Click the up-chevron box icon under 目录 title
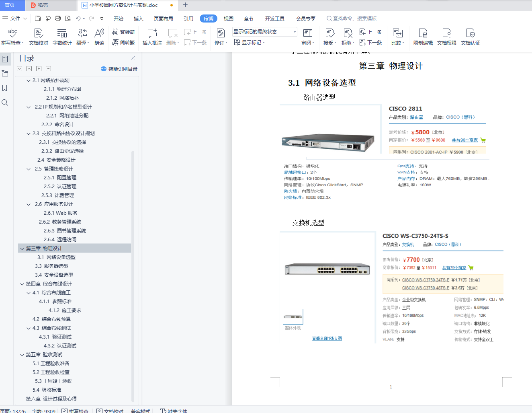Screen dimensions: 532x413 click(x=29, y=69)
